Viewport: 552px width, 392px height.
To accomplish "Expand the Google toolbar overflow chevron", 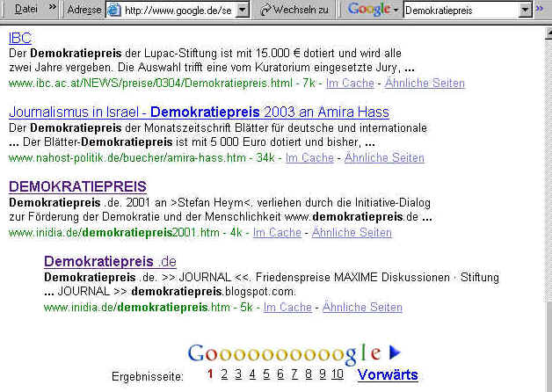I will tap(539, 8).
